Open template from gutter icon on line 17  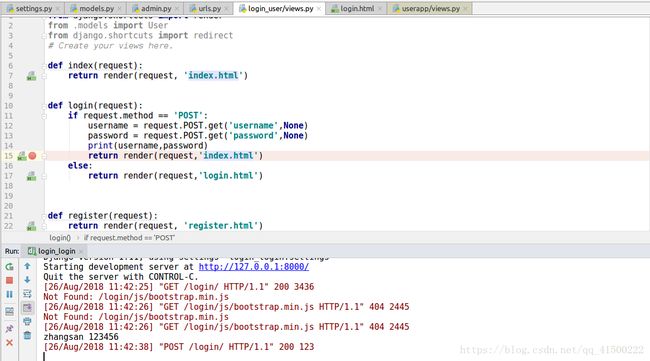pyautogui.click(x=32, y=176)
